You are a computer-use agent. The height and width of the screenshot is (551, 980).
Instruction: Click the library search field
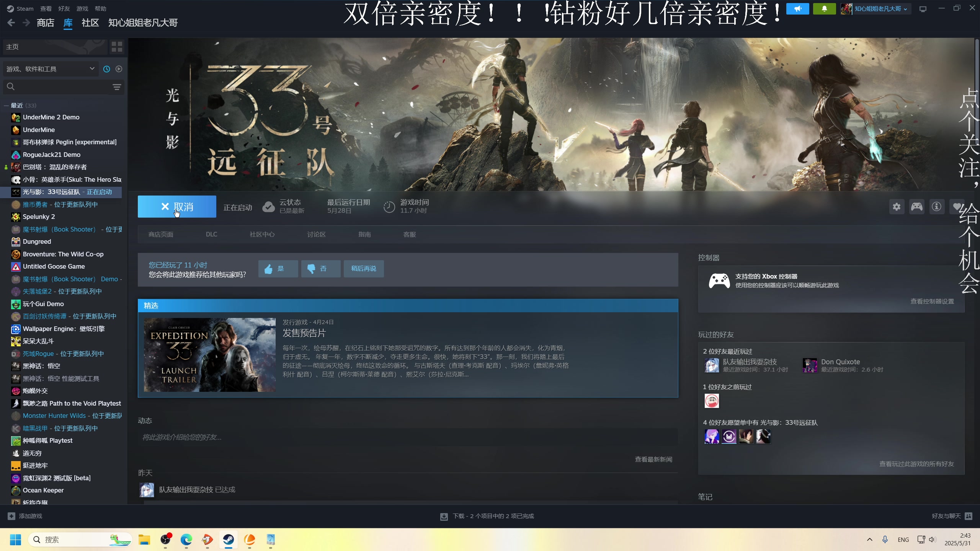pyautogui.click(x=57, y=87)
